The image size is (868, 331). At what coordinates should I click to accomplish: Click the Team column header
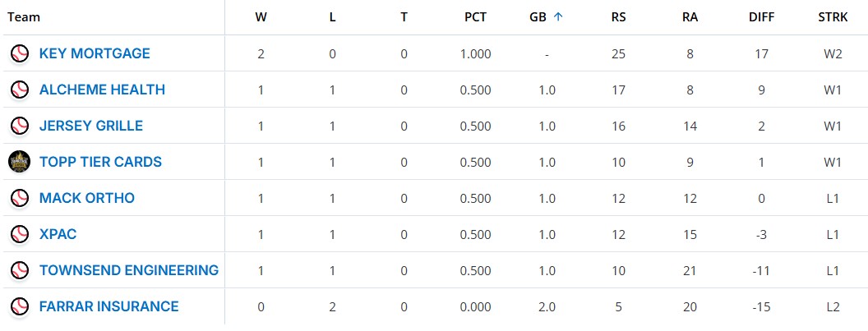24,17
